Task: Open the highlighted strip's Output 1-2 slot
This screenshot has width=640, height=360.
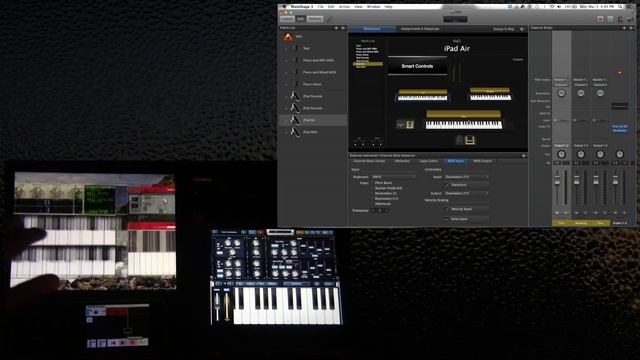Action: pos(561,146)
